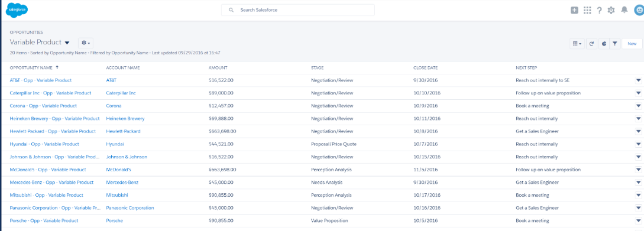Viewport: 644px width, 231px height.
Task: Sort by Stage column header
Action: click(x=317, y=68)
